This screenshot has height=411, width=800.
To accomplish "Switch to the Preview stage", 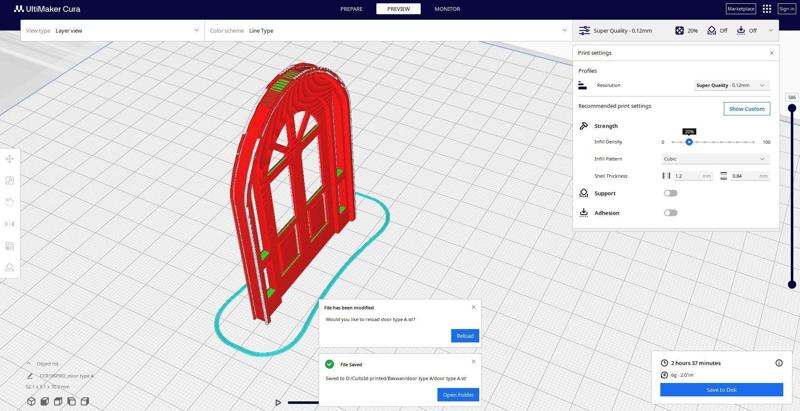I will coord(398,9).
